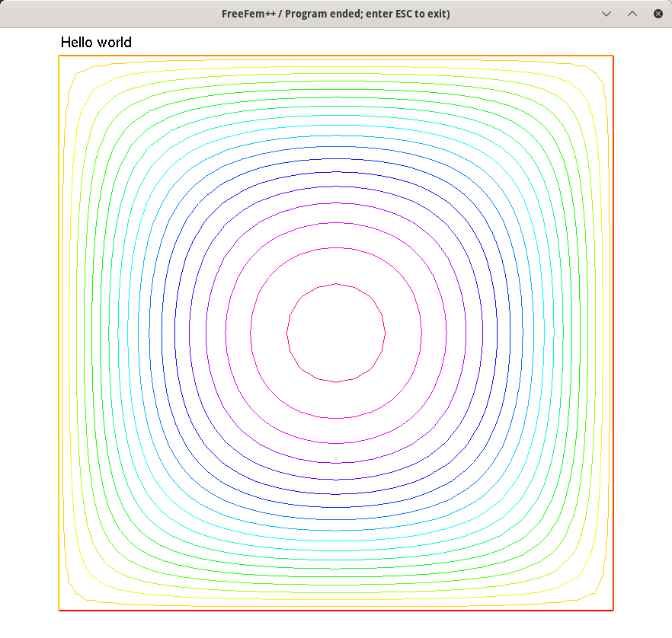This screenshot has width=672, height=638.
Task: Click the FreeFem++ title bar text
Action: [x=335, y=14]
